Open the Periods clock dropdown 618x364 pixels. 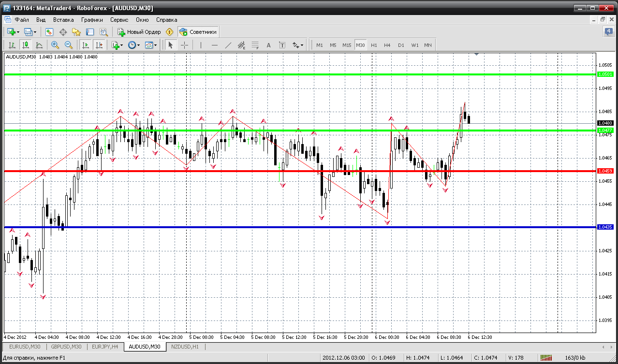(134, 45)
